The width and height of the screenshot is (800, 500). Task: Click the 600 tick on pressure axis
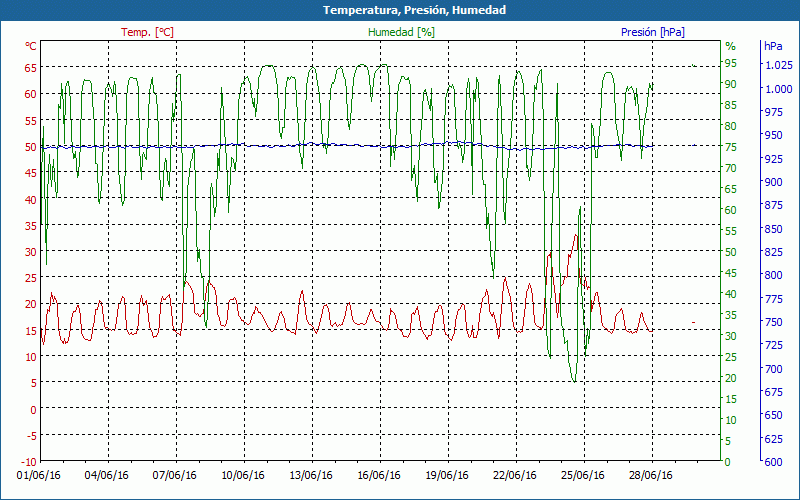click(x=773, y=462)
